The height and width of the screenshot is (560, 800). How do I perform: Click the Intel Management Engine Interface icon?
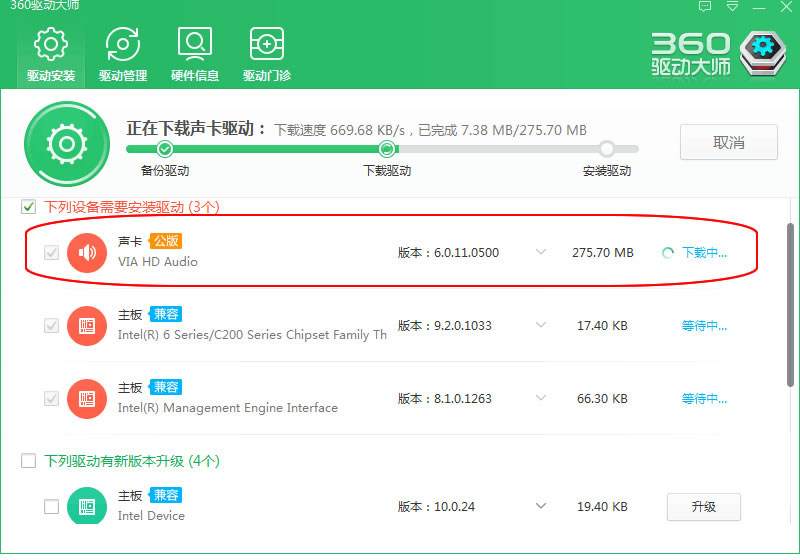(87, 399)
